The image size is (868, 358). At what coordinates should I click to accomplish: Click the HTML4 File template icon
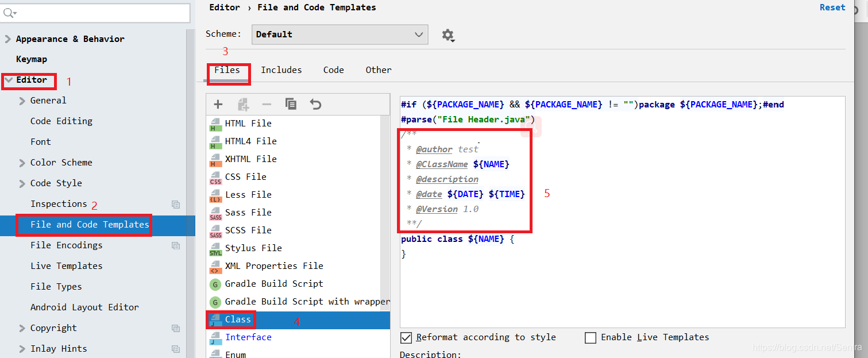click(x=215, y=141)
